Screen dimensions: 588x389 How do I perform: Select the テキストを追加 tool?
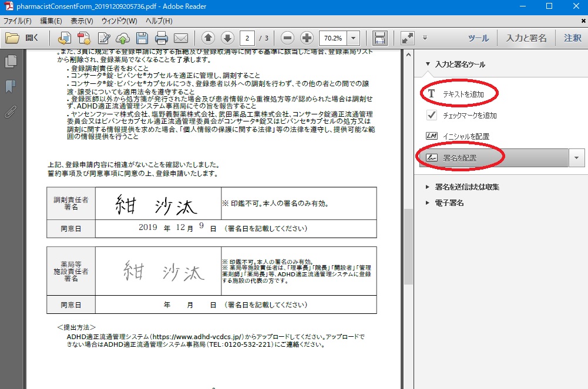(x=462, y=94)
